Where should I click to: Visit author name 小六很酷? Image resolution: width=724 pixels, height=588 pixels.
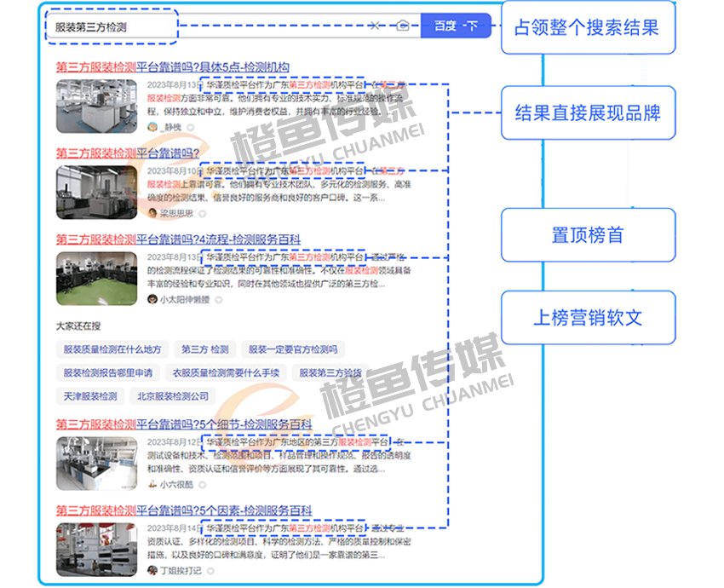(x=176, y=485)
